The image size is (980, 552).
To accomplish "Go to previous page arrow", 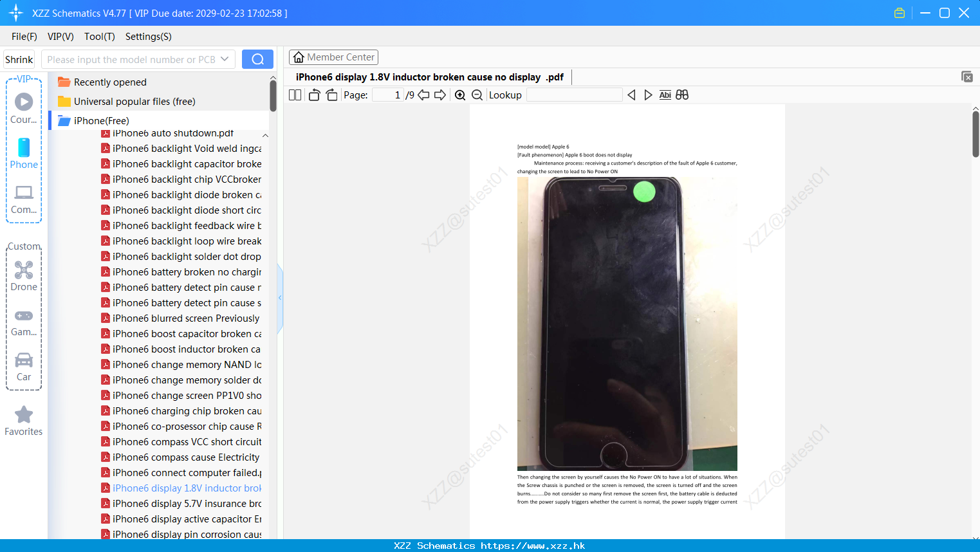I will point(423,95).
